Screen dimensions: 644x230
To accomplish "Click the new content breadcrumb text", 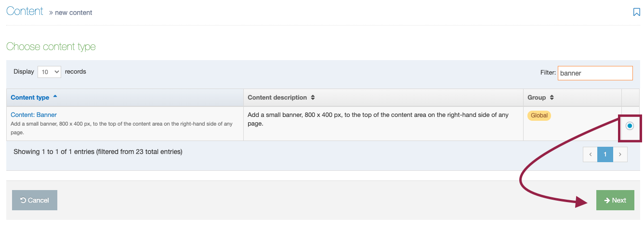I will click(x=74, y=13).
